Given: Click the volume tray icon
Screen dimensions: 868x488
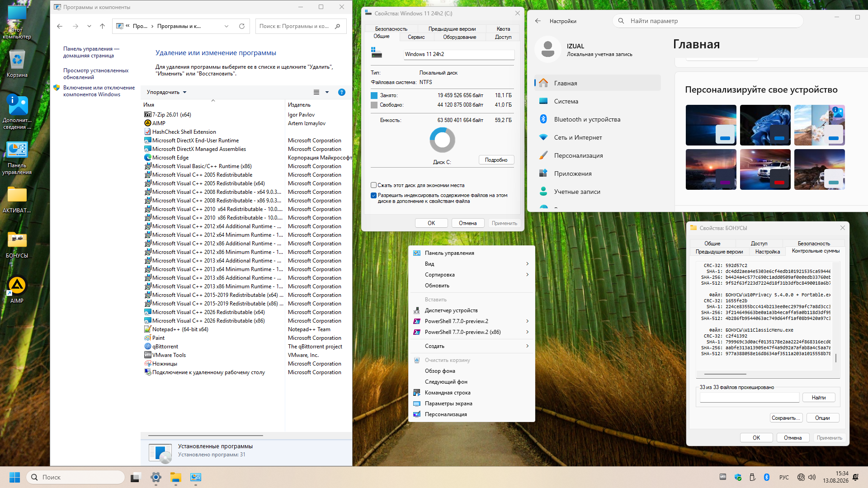Looking at the screenshot, I should (x=812, y=477).
